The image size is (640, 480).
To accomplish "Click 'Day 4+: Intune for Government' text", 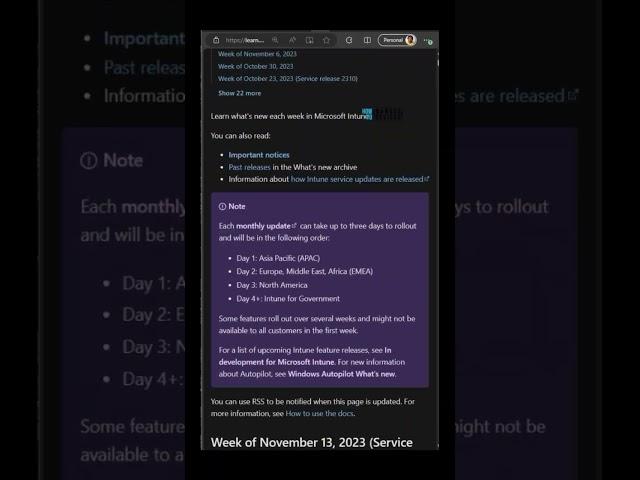I will [x=288, y=299].
